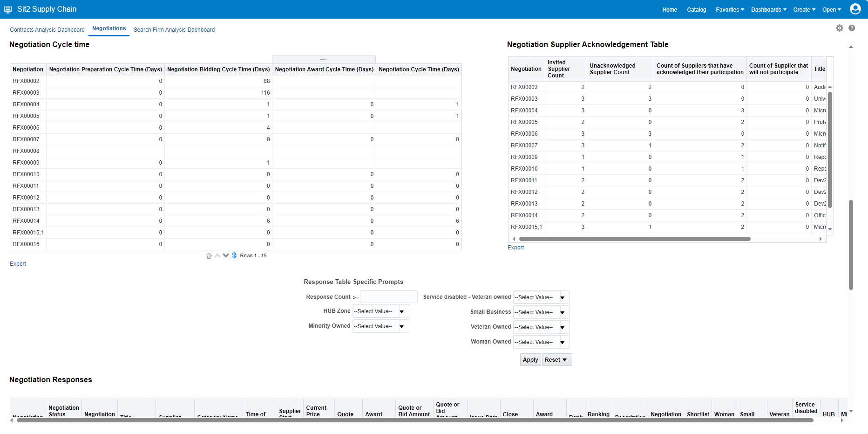Open the Dashboards menu

768,9
